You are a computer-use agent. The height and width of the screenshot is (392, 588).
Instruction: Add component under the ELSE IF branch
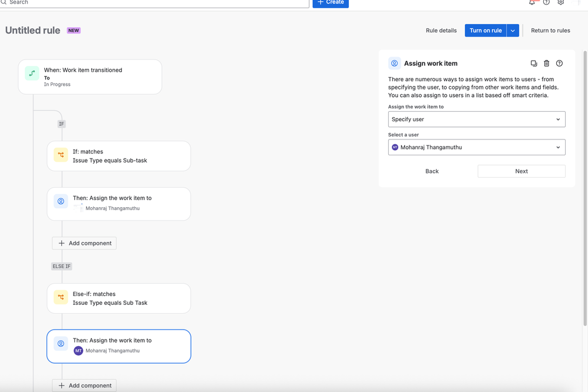[x=84, y=386]
